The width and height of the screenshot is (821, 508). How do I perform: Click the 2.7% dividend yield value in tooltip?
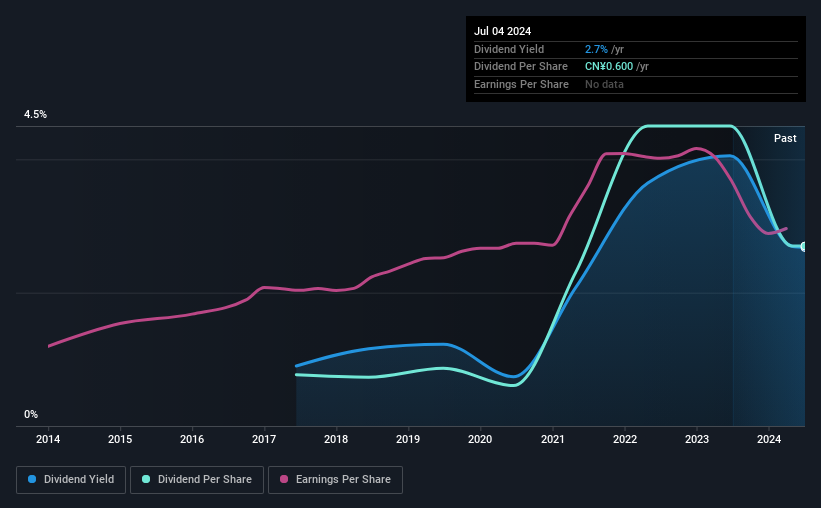(596, 49)
